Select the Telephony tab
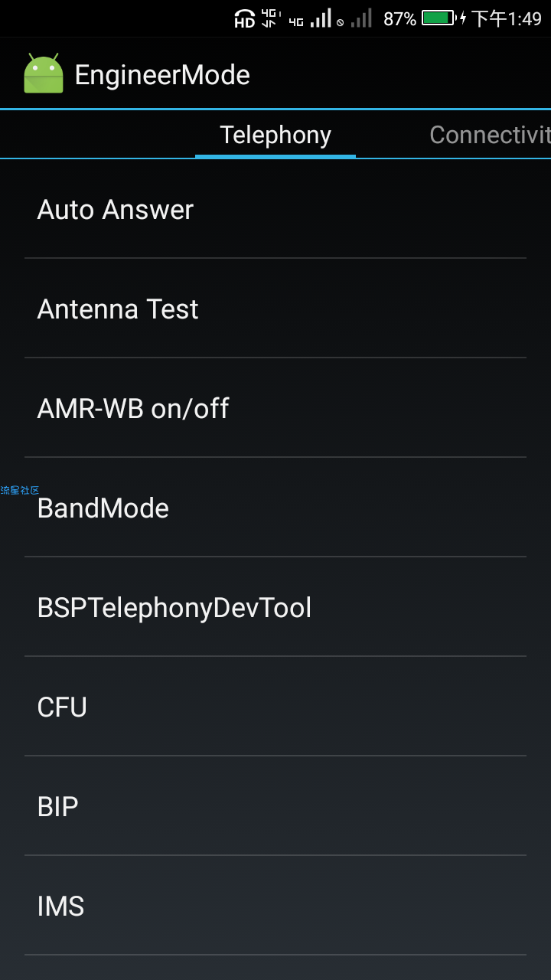Viewport: 551px width, 980px height. coord(275,135)
